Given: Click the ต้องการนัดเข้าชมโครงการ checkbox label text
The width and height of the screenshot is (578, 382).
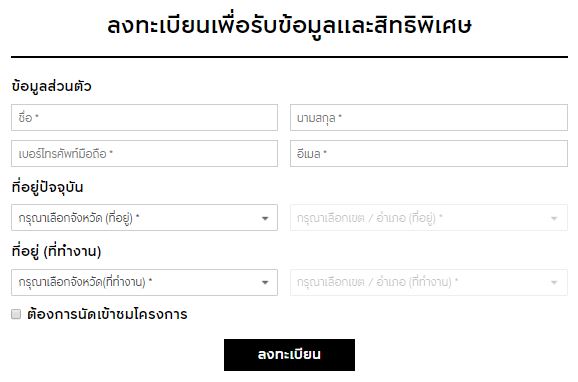Looking at the screenshot, I should (107, 315).
